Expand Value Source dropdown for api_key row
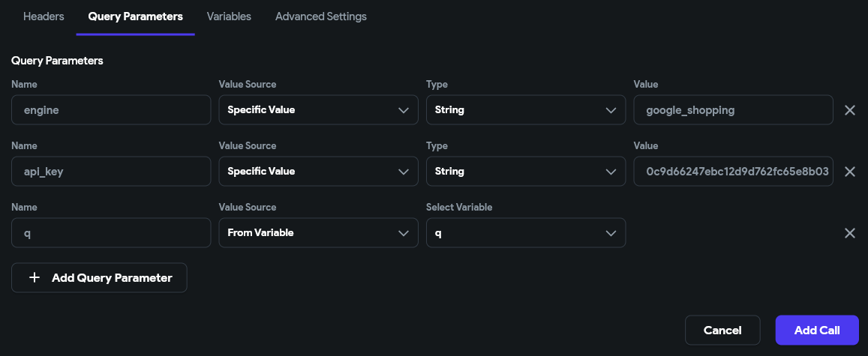The width and height of the screenshot is (868, 356). (x=318, y=172)
